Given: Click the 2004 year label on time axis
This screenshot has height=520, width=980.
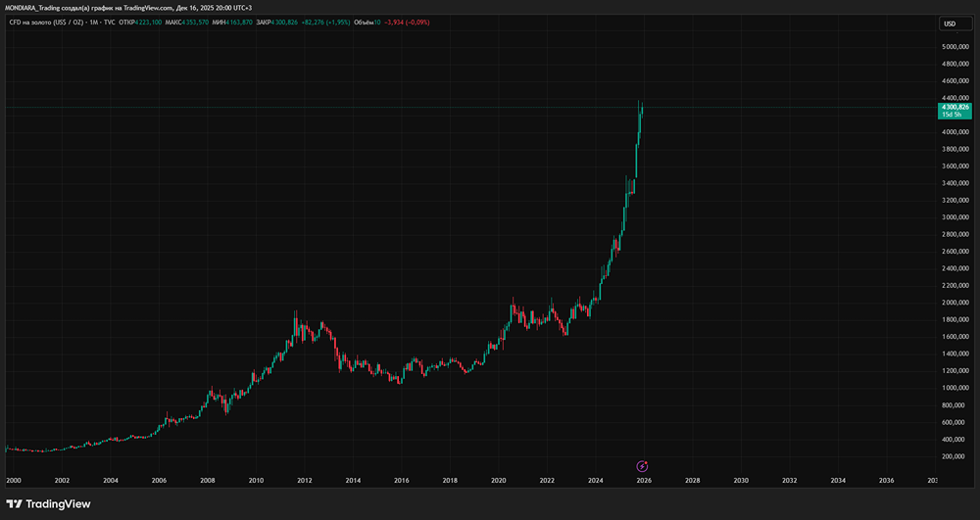Looking at the screenshot, I should click(110, 481).
